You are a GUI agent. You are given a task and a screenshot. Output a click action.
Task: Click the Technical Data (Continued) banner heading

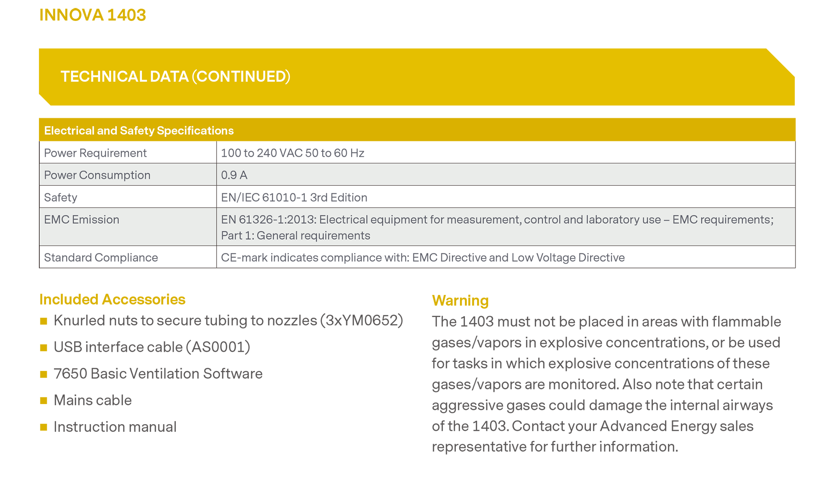[x=175, y=77]
